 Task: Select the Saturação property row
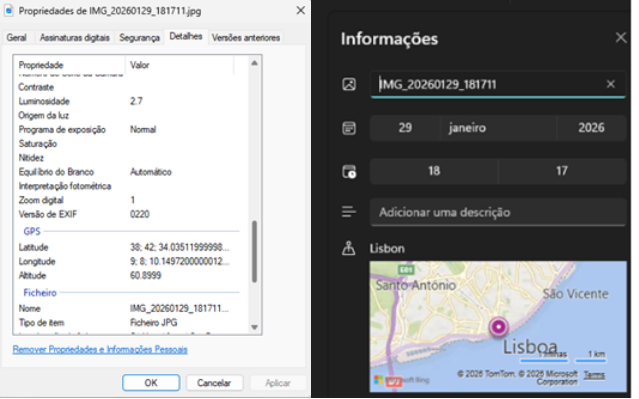click(128, 144)
